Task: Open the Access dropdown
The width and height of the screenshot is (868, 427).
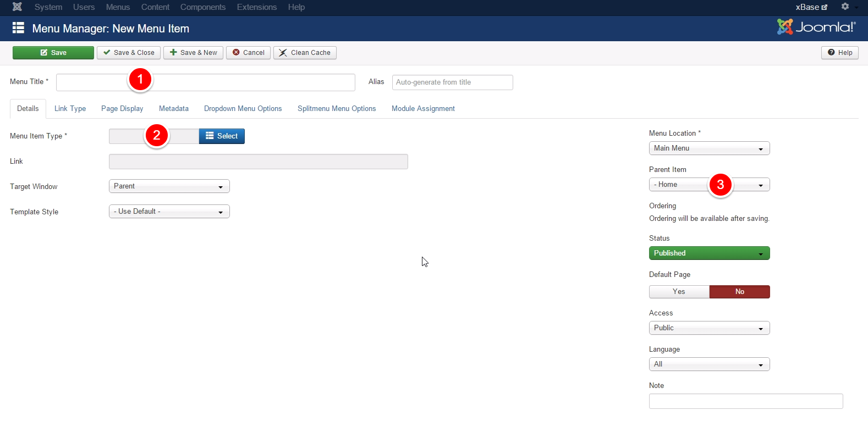Action: point(710,328)
